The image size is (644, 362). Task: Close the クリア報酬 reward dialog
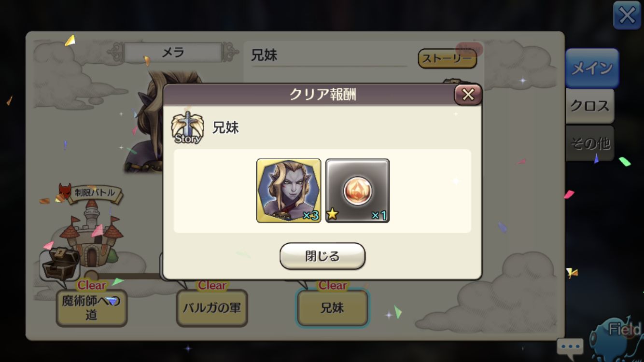pos(468,95)
